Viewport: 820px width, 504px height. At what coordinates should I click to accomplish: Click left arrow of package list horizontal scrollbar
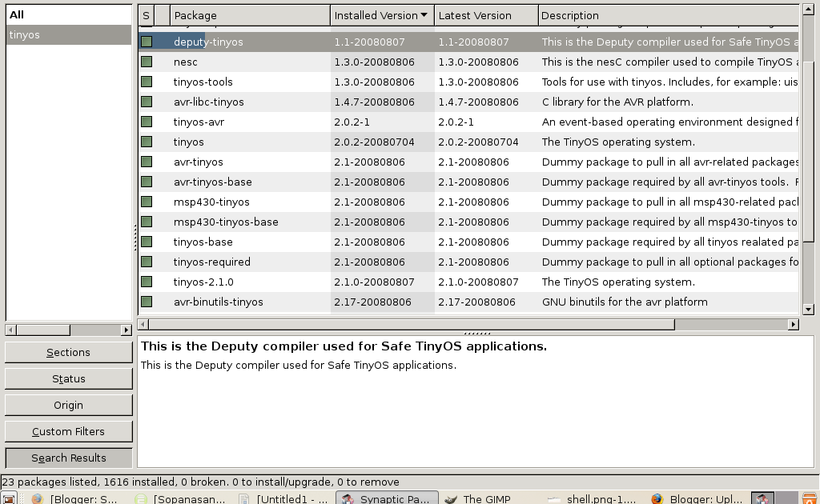click(x=143, y=324)
